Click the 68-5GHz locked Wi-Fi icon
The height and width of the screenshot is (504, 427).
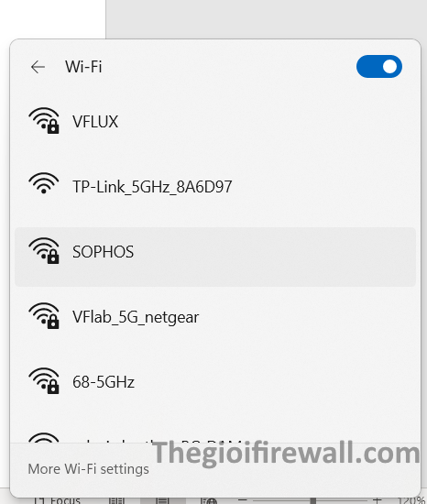tap(44, 381)
